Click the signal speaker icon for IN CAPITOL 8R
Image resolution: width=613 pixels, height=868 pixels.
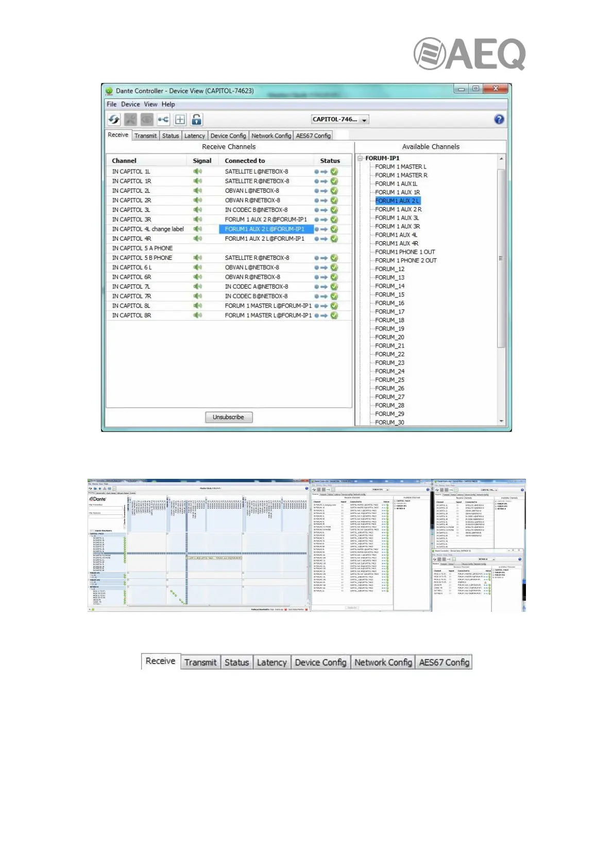(x=197, y=315)
